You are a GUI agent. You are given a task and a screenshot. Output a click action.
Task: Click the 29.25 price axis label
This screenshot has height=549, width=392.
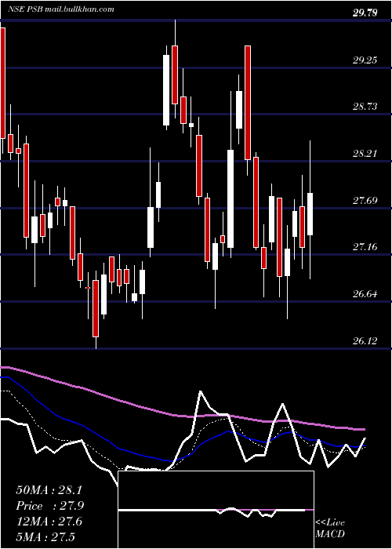[365, 60]
